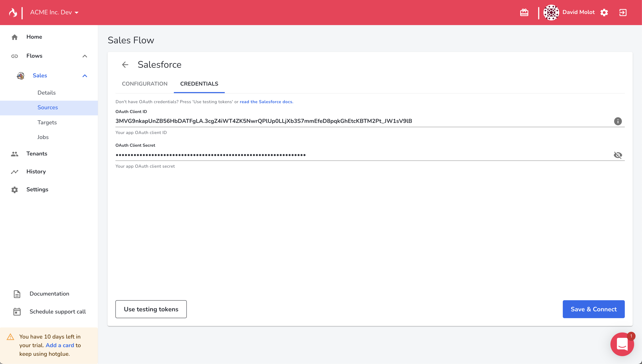
Task: Click the Documentation file icon
Action: click(x=17, y=294)
